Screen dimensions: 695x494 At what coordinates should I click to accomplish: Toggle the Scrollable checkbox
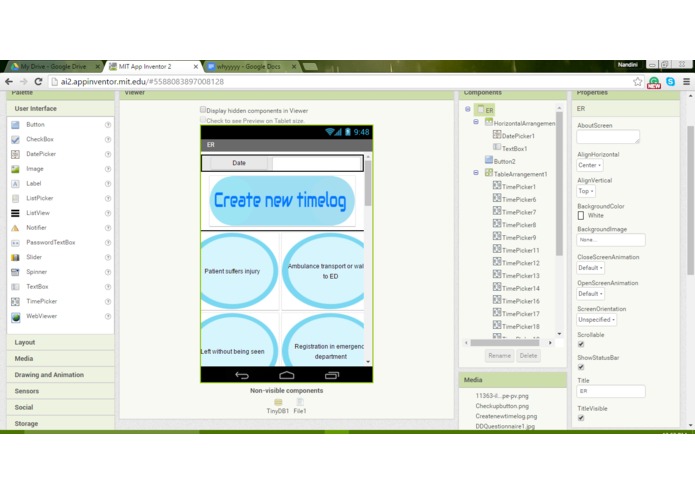(x=581, y=344)
